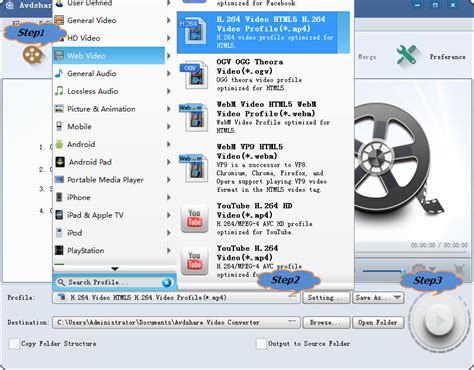Viewport: 474px width, 370px height.
Task: Click Browse... for destination
Action: (x=326, y=322)
